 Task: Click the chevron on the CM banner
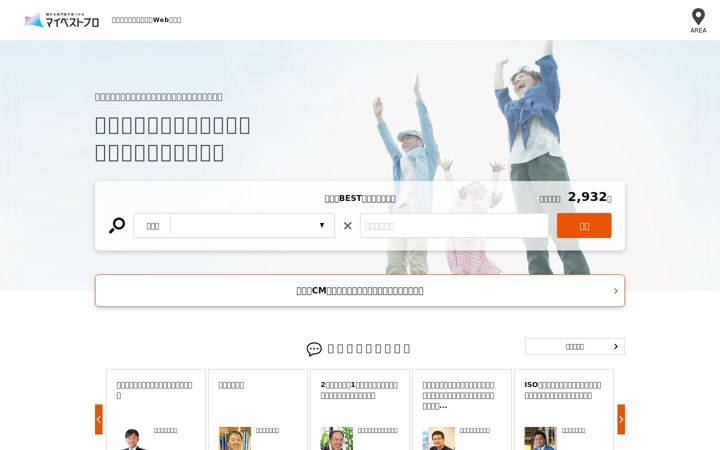coord(616,291)
